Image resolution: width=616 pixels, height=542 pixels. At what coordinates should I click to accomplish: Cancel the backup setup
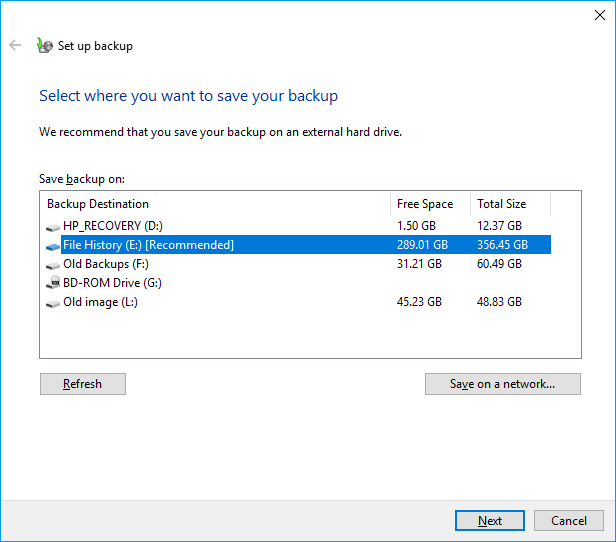pos(569,520)
